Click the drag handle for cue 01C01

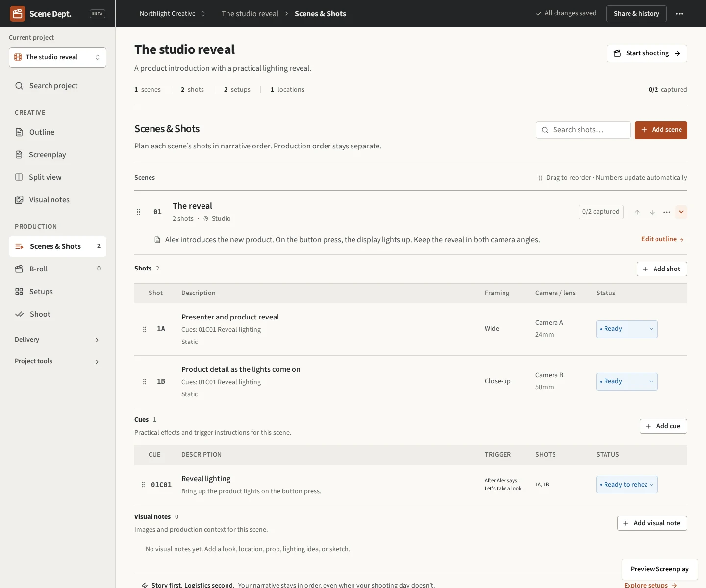pos(143,485)
